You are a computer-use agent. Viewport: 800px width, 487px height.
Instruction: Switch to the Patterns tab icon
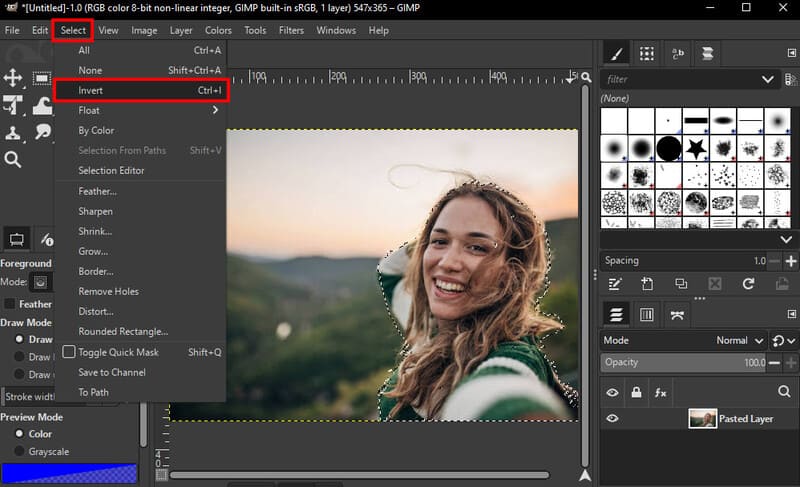pos(647,54)
